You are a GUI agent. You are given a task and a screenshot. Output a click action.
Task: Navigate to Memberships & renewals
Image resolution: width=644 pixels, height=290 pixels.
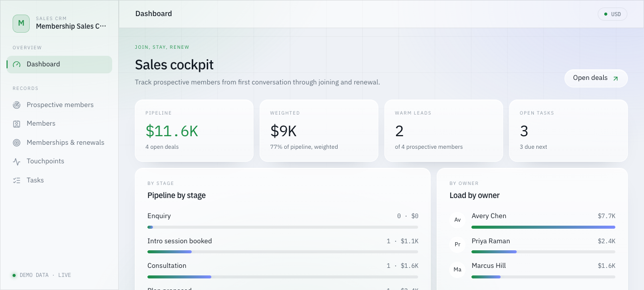click(59, 143)
